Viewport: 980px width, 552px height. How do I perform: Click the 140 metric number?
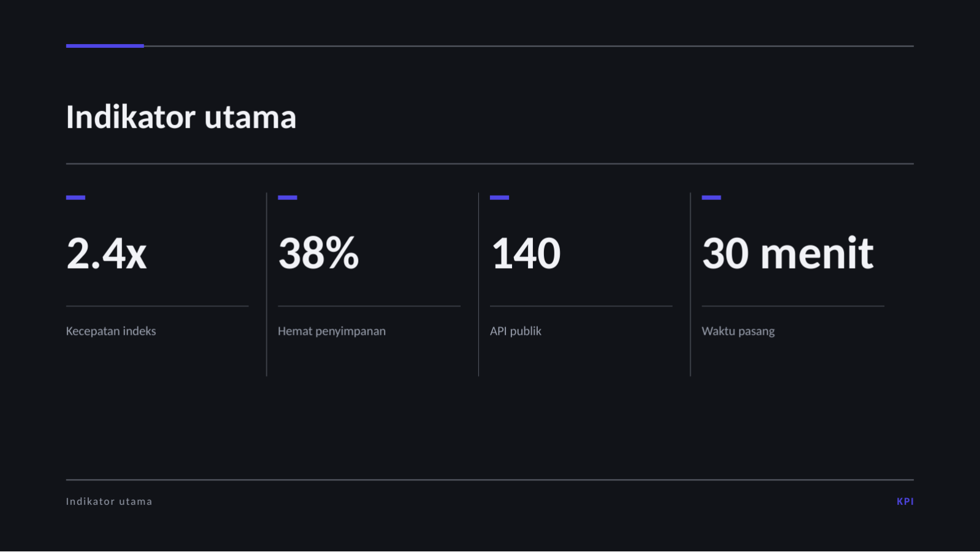[x=526, y=253]
